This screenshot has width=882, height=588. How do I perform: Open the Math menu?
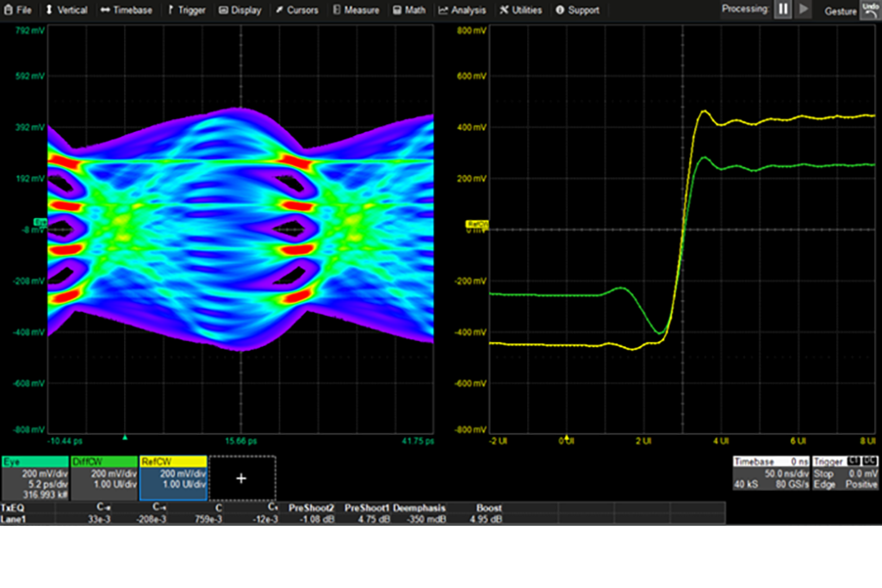coord(409,10)
